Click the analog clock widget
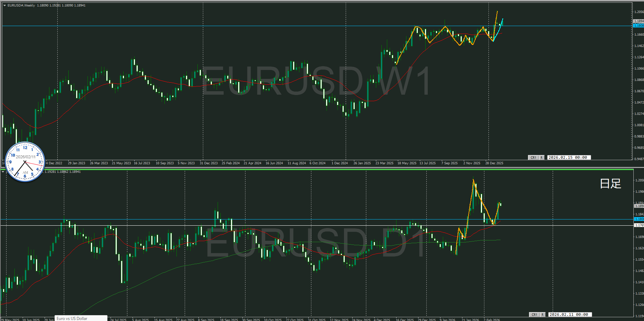The height and width of the screenshot is (321, 644). tap(25, 162)
